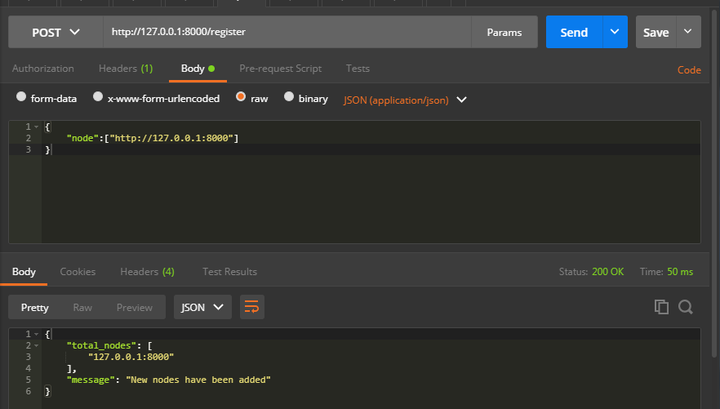Screen dimensions: 720x409
Task: Open the Pre-request Script tab
Action: click(x=280, y=69)
